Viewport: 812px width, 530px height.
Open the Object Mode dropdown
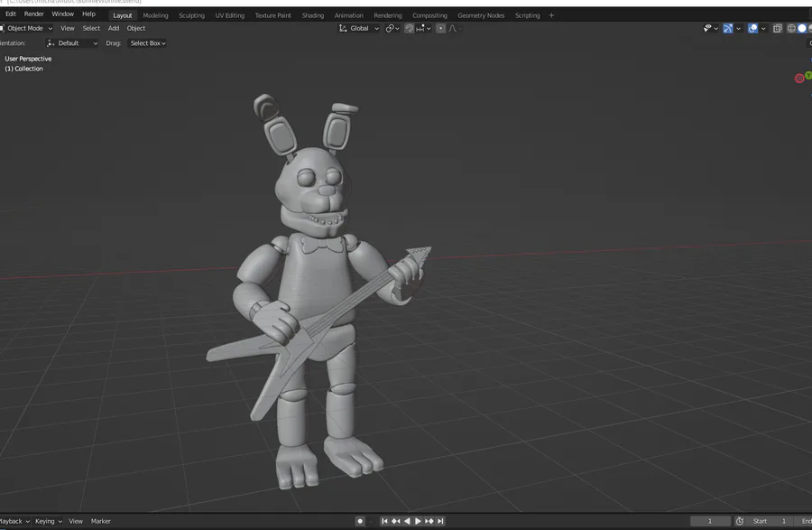pyautogui.click(x=26, y=29)
